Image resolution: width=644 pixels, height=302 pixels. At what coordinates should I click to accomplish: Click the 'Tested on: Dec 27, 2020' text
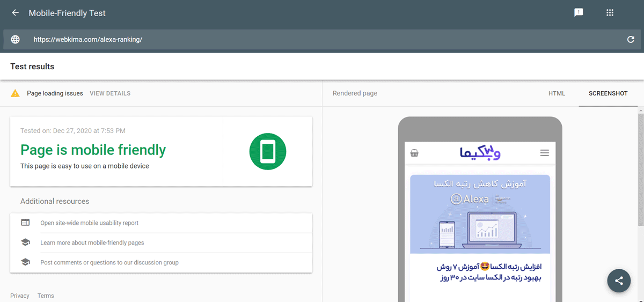click(x=73, y=130)
